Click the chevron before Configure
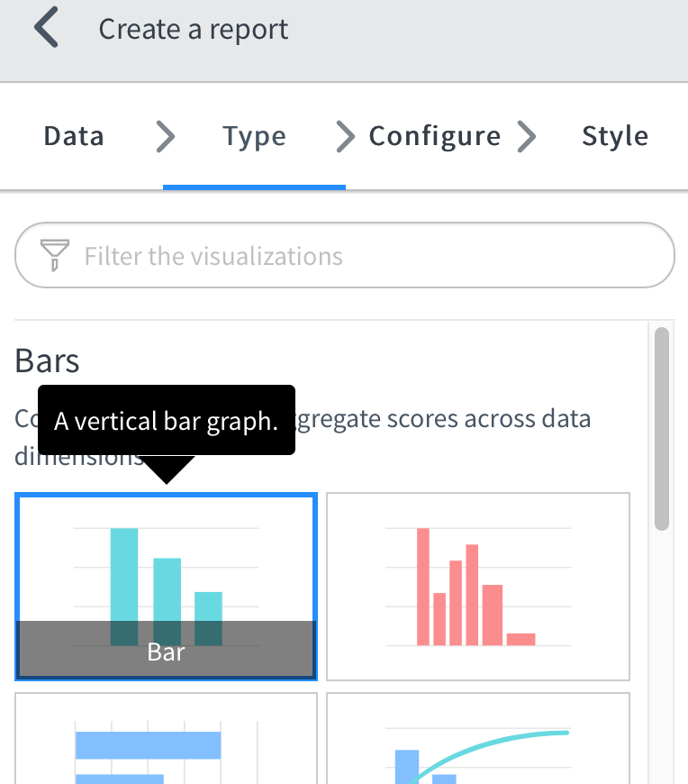This screenshot has height=784, width=688. point(345,136)
